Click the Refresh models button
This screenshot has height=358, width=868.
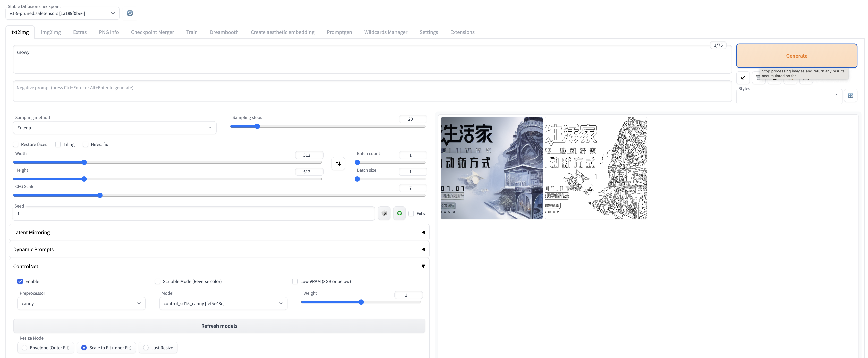(x=219, y=326)
